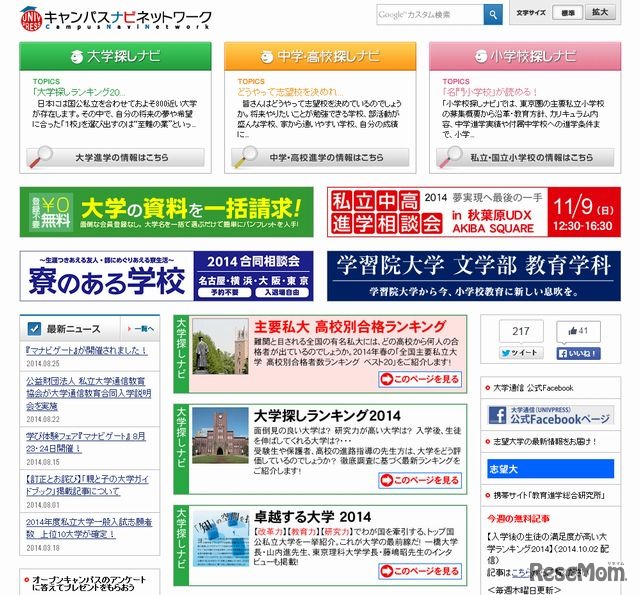Click このページを見る under 主要私大ランキング
This screenshot has width=640, height=595.
420,379
